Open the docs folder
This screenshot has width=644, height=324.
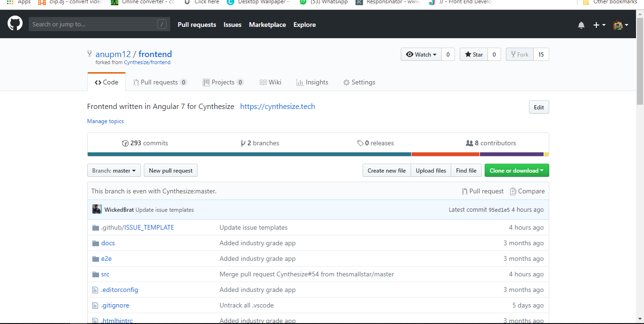(x=108, y=243)
